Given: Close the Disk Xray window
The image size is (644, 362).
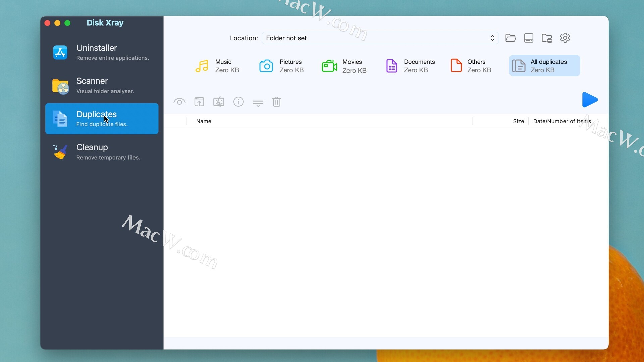Looking at the screenshot, I should [x=47, y=23].
